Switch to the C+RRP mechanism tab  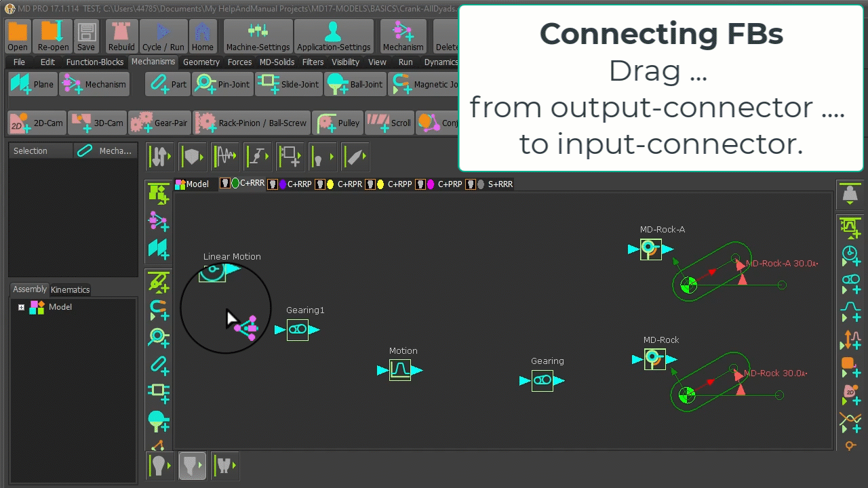(x=290, y=184)
